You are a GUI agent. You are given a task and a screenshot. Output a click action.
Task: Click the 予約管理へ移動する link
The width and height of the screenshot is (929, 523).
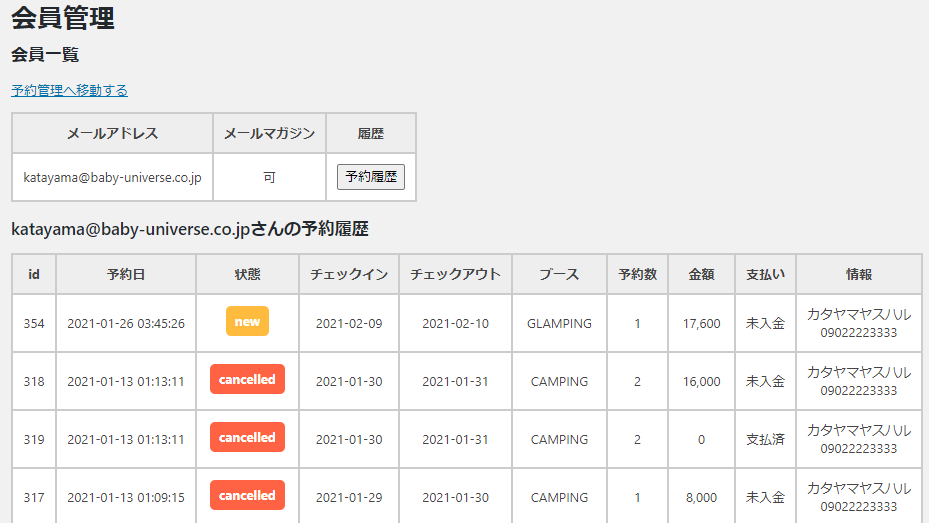point(69,90)
